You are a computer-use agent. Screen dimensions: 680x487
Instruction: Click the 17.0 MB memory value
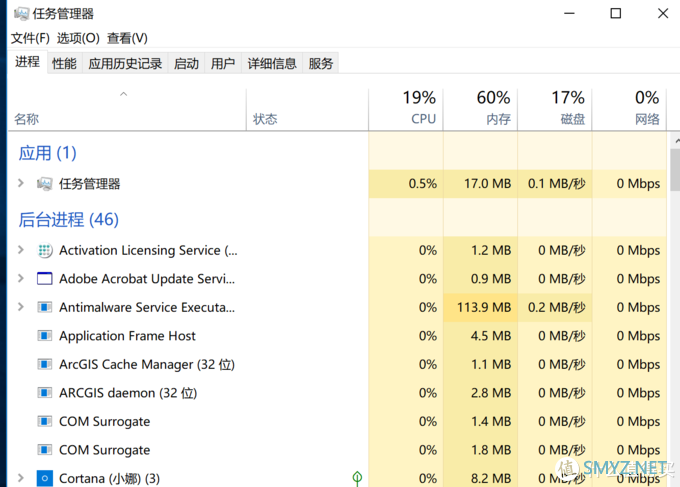click(x=487, y=184)
